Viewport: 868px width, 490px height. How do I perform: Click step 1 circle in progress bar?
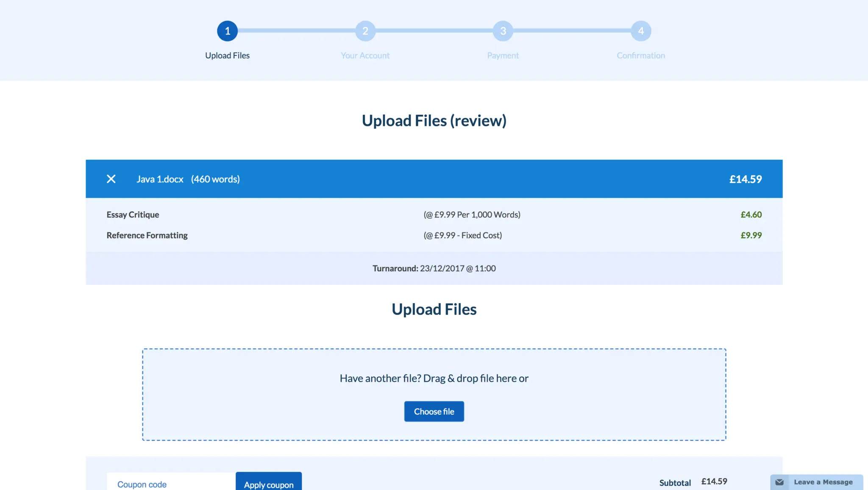(x=227, y=31)
